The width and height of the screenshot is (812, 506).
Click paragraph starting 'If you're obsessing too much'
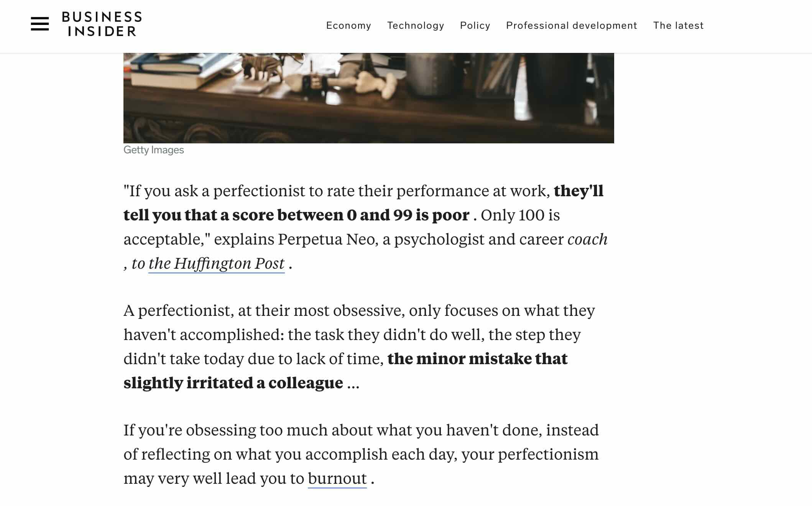361,454
